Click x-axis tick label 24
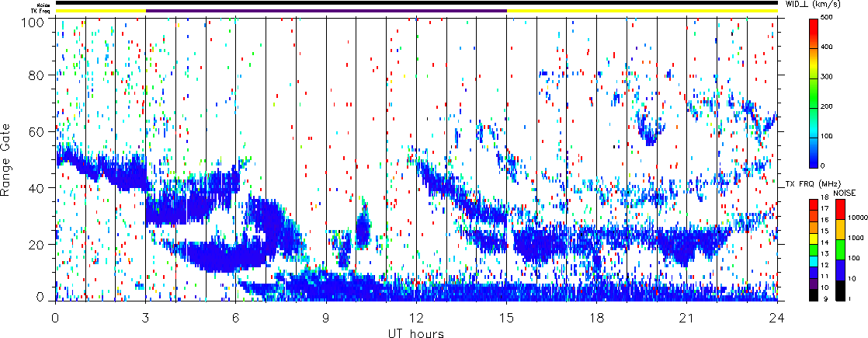 [x=777, y=317]
